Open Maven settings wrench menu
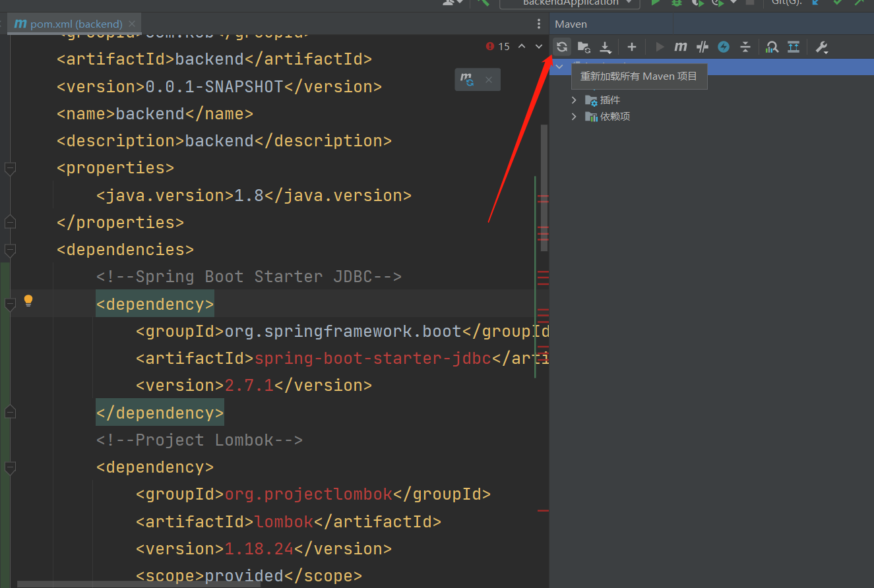 point(822,47)
